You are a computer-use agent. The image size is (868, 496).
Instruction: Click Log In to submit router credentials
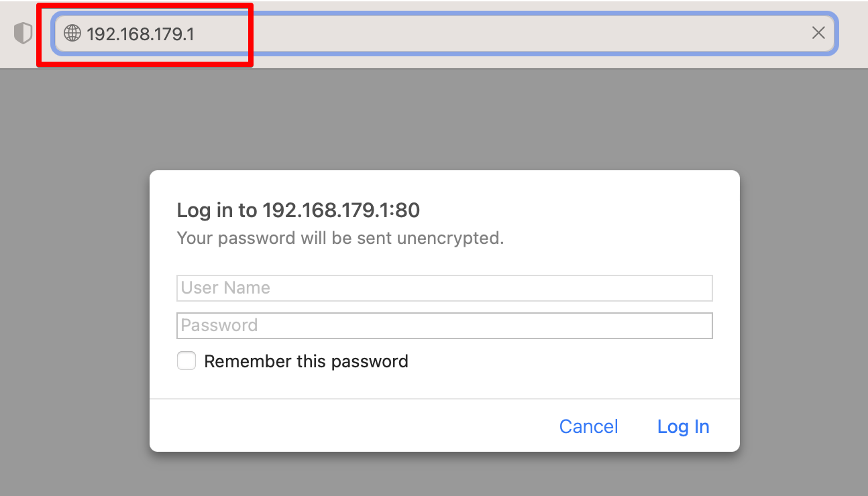(x=683, y=426)
